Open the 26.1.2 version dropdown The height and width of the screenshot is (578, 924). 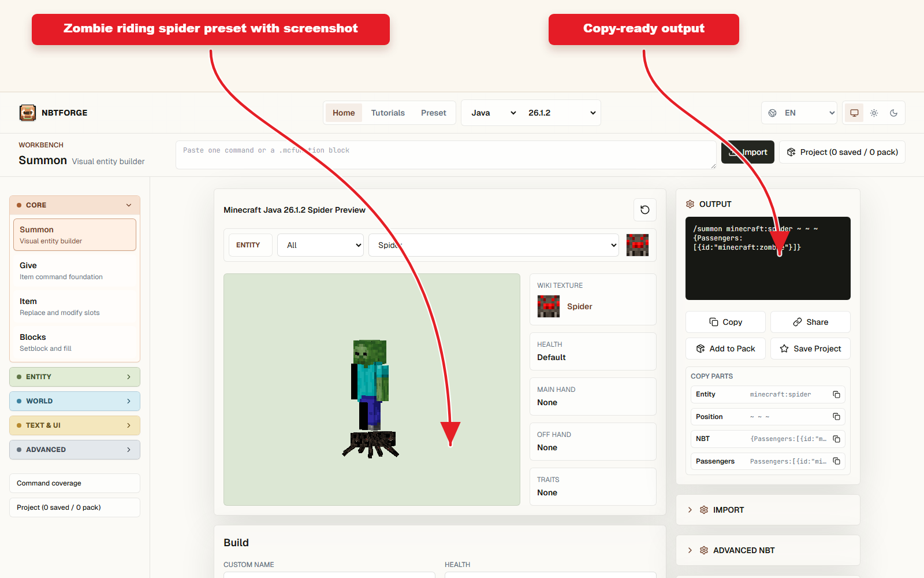(x=561, y=113)
